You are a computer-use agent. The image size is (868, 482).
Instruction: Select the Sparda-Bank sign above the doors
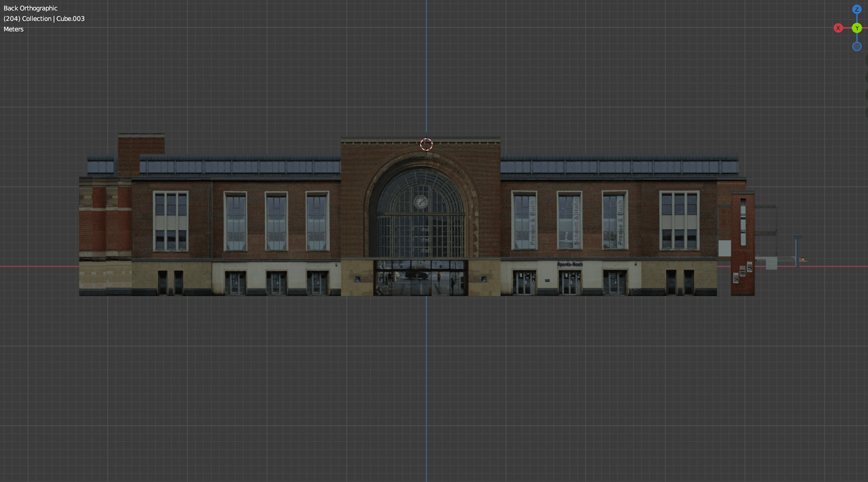[570, 265]
